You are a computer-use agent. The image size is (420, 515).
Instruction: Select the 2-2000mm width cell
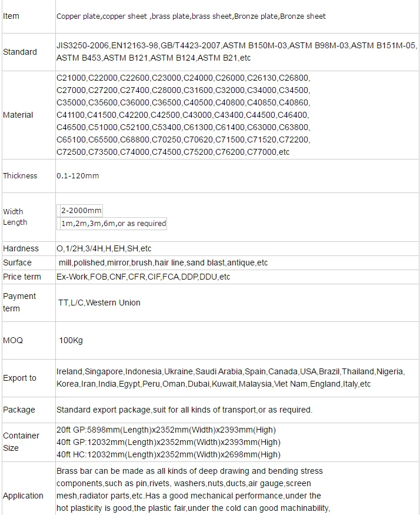(x=81, y=211)
